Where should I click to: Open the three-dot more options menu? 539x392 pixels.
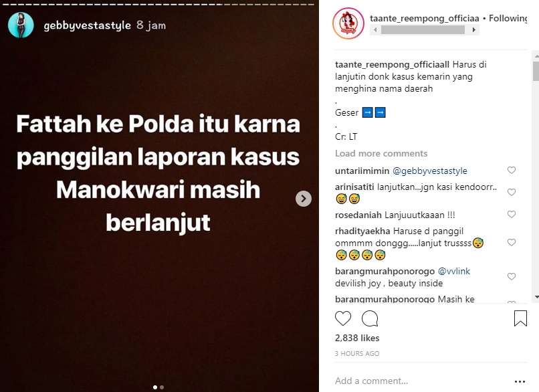(x=520, y=381)
